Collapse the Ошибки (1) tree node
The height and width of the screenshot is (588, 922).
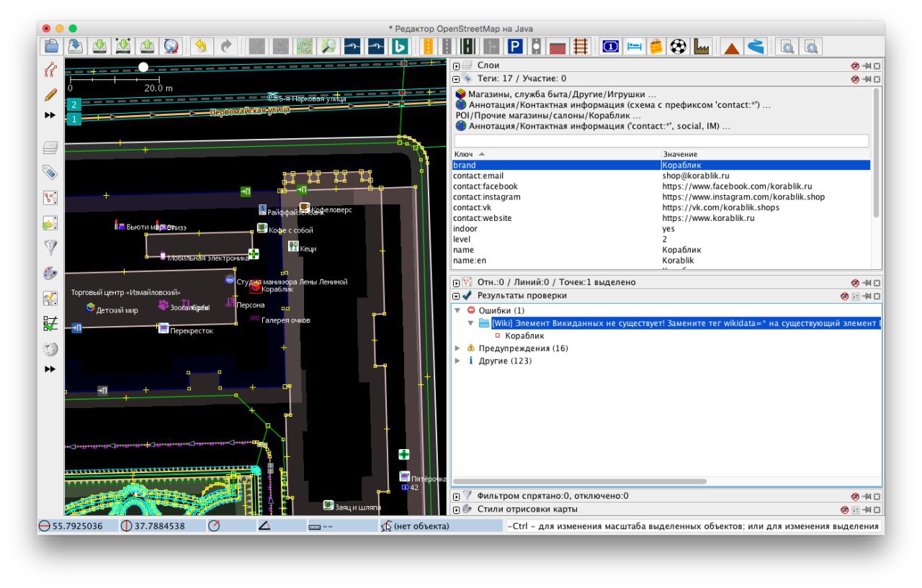[x=457, y=310]
